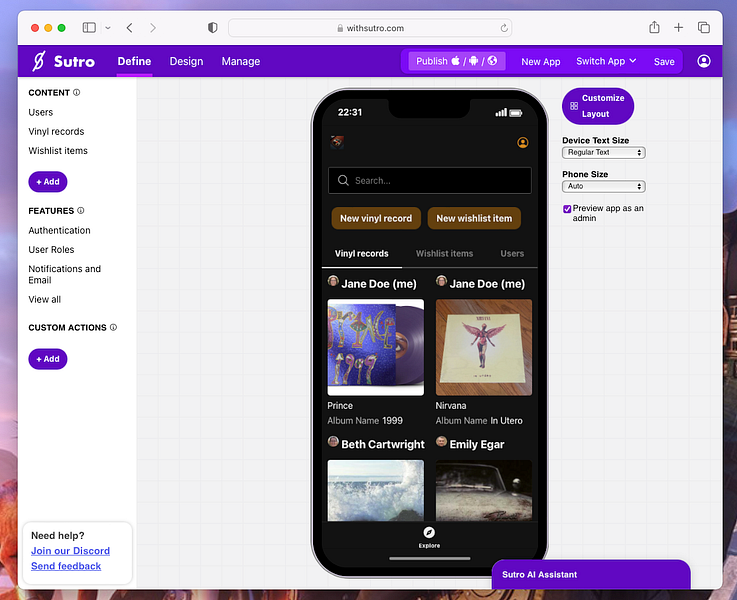Click the CUSTOM ACTIONS info icon
The height and width of the screenshot is (600, 737).
pos(113,327)
